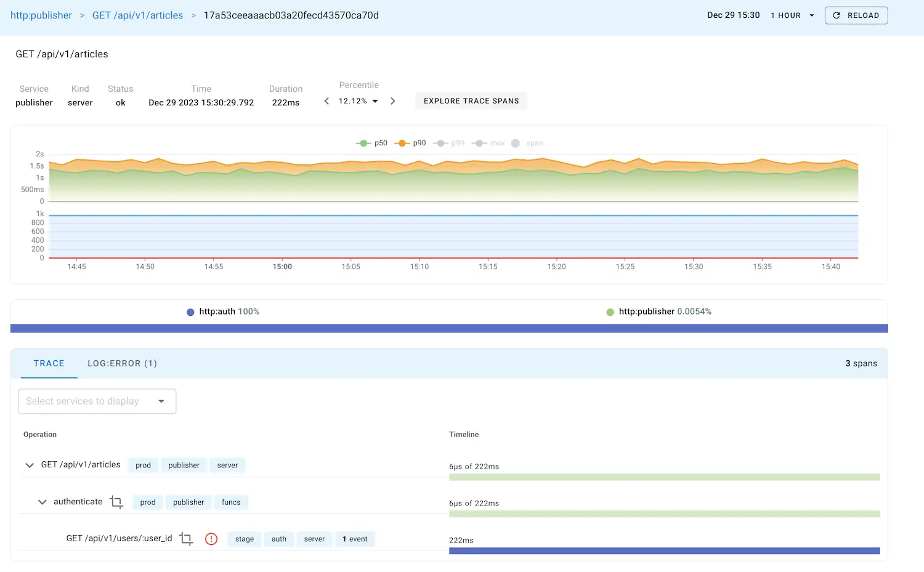Viewport: 924px width, 572px height.
Task: Click crop icon next to authenticate span
Action: click(116, 502)
